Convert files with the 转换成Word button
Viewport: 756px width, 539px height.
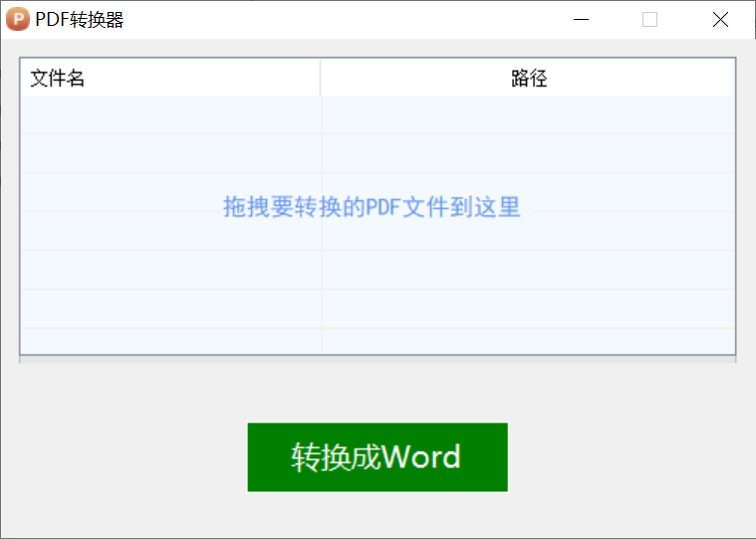(378, 457)
